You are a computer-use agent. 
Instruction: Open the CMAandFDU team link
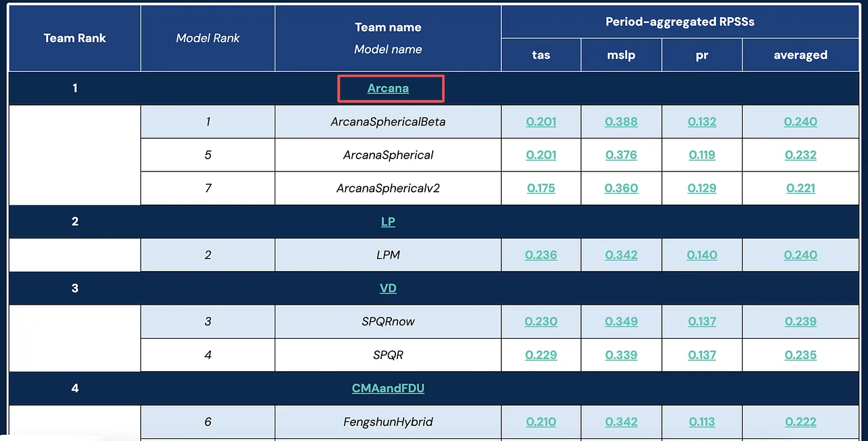click(x=388, y=388)
